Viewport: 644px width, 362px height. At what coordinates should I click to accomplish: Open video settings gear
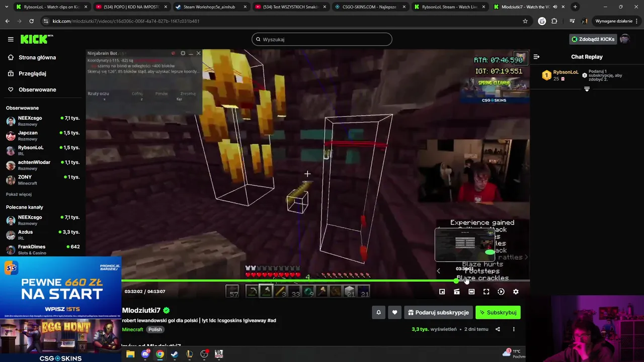click(x=516, y=292)
